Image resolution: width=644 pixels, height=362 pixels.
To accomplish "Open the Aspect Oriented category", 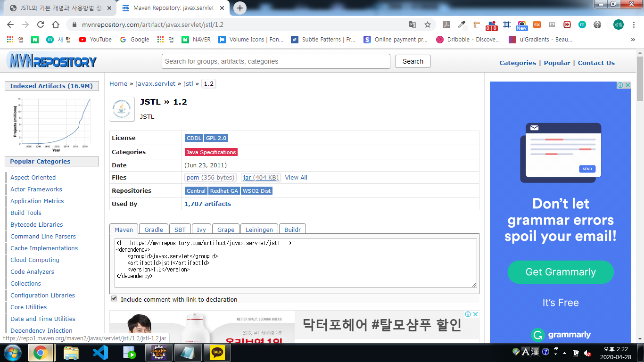I will point(33,178).
